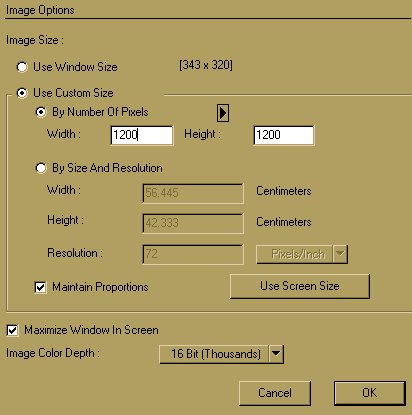Open the Image Color Depth dropdown arrow

(276, 354)
